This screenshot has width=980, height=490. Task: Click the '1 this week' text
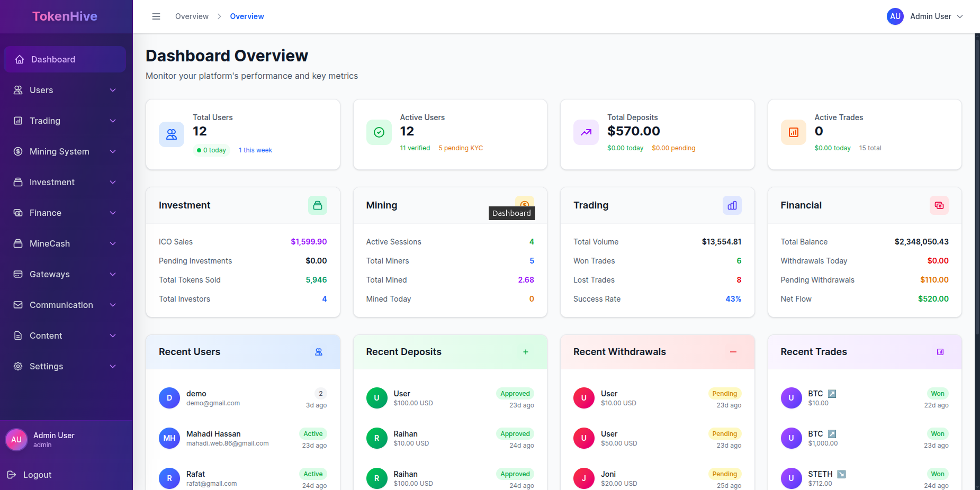pos(255,150)
